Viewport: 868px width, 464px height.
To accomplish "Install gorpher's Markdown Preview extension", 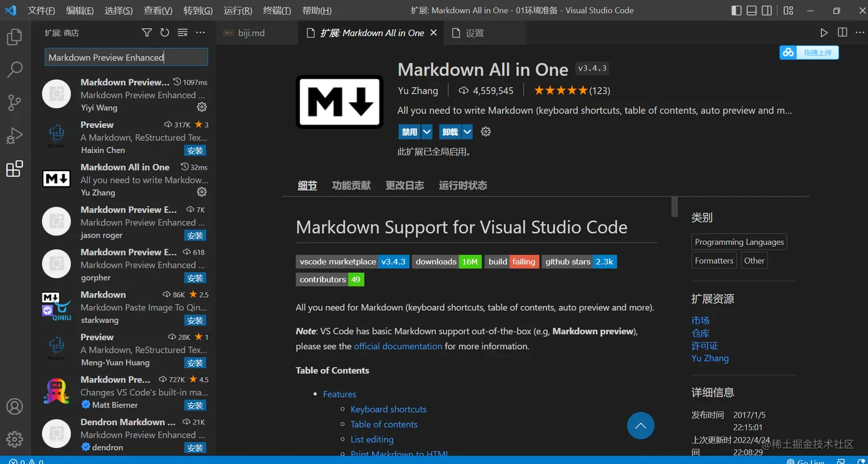I will click(195, 278).
